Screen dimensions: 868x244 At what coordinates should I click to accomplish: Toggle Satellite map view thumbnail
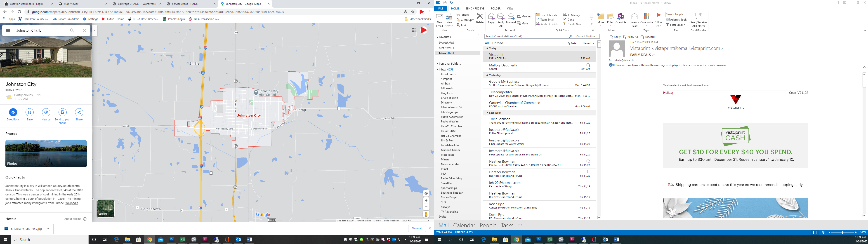106,208
